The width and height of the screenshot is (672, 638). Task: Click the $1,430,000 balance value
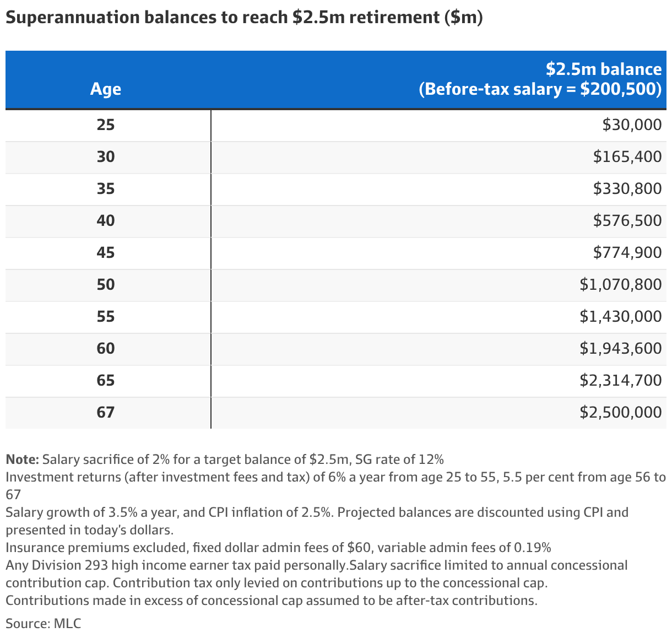(x=621, y=317)
